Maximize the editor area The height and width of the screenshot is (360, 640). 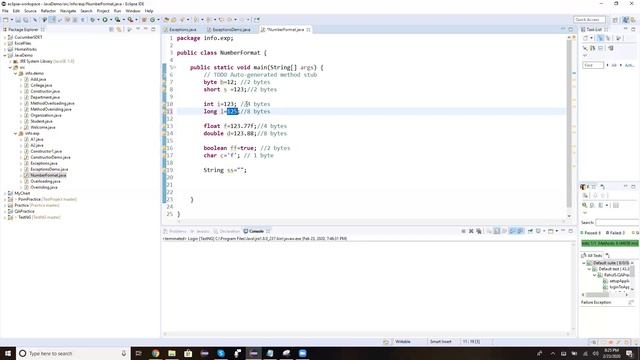tap(571, 29)
